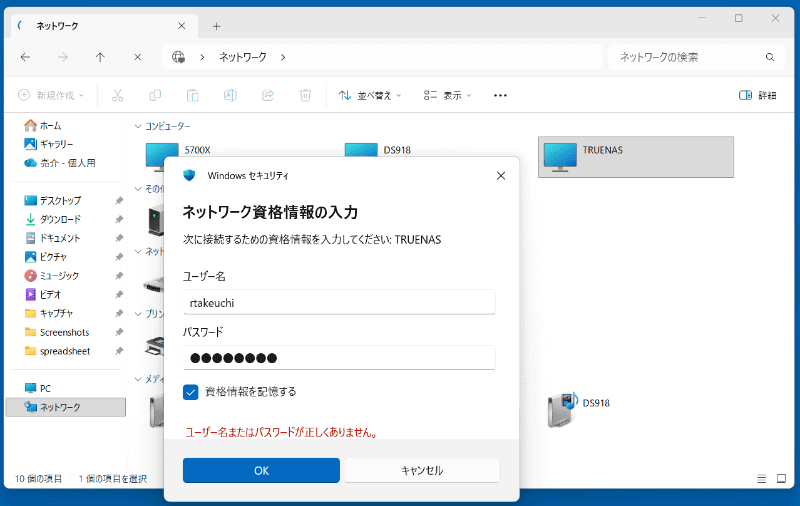Expand chevron before ネットワーク breadcrumb
800x506 pixels.
coord(203,57)
